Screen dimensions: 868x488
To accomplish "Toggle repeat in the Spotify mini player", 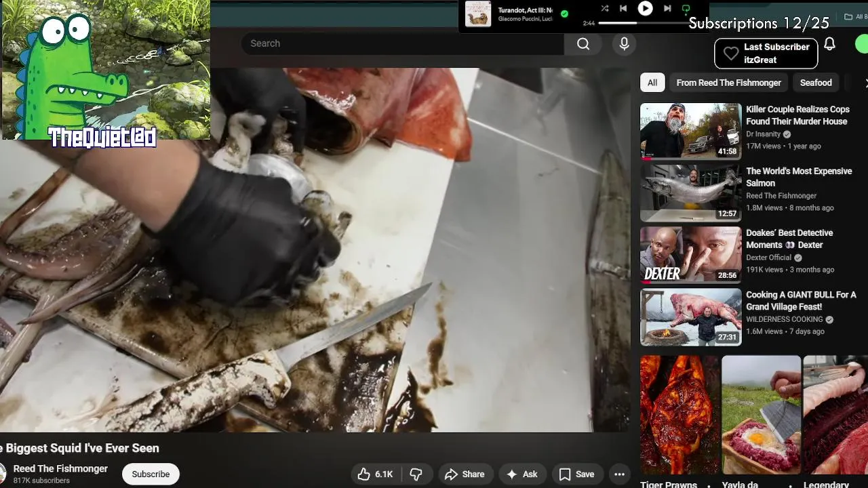I will (686, 9).
